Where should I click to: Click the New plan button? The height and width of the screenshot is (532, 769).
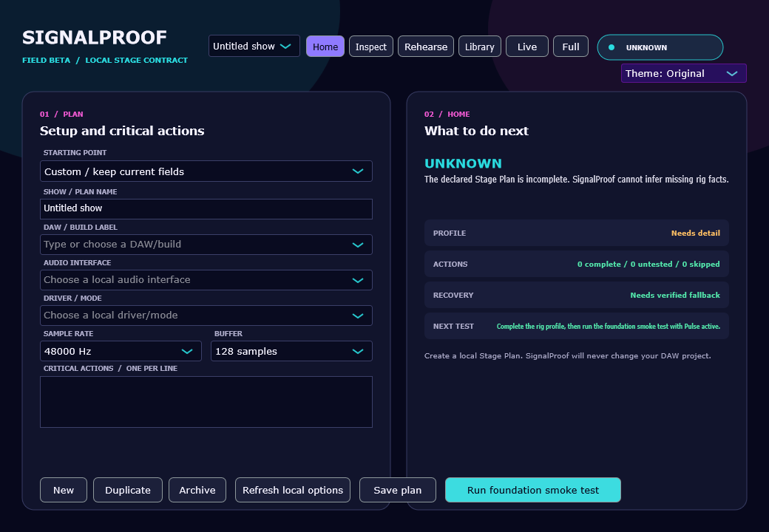pyautogui.click(x=64, y=490)
